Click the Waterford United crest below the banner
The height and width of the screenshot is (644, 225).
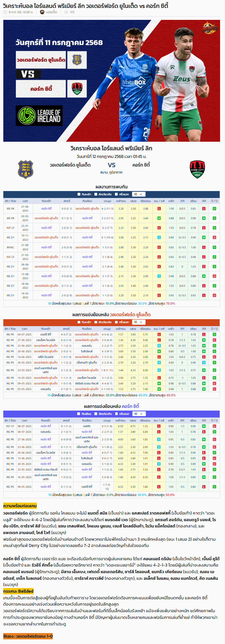(x=25, y=169)
